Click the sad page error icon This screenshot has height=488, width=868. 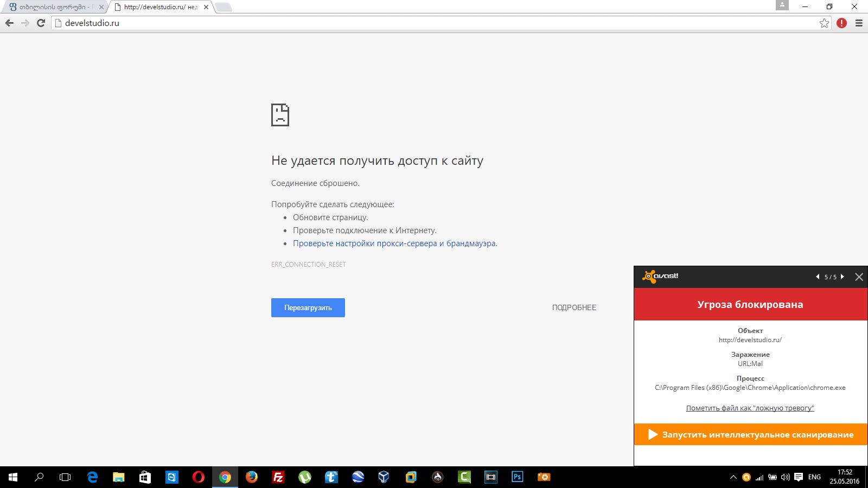280,114
